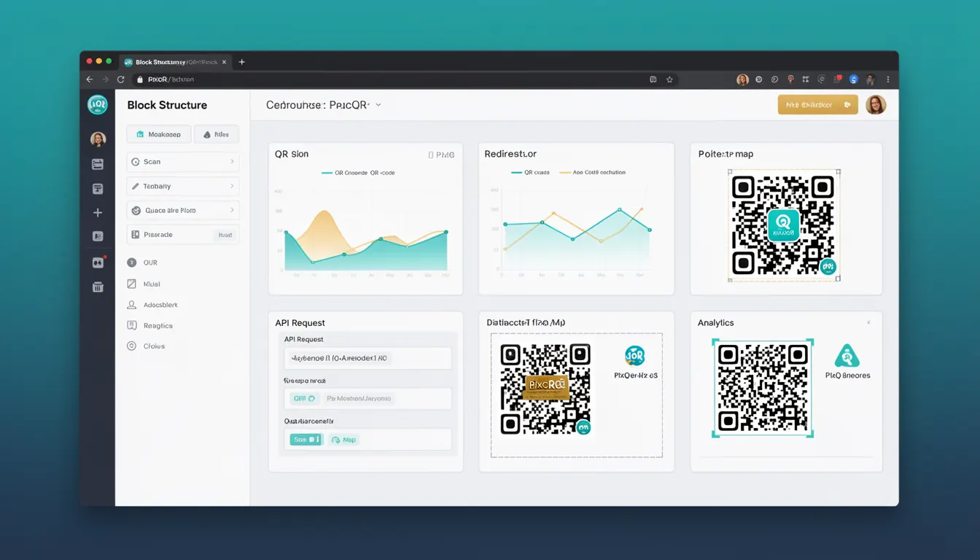This screenshot has width=980, height=560.
Task: Open a new browser tab with plus
Action: (x=242, y=62)
